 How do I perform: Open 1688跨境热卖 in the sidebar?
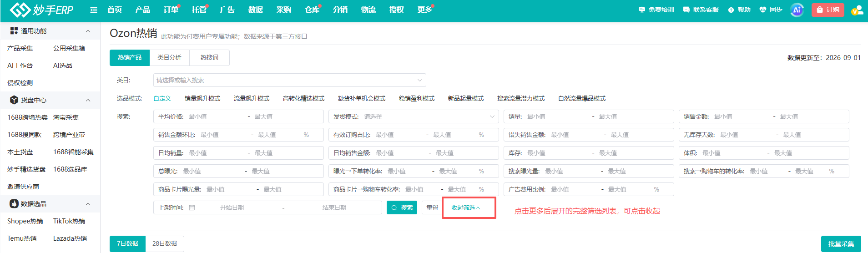[x=27, y=117]
